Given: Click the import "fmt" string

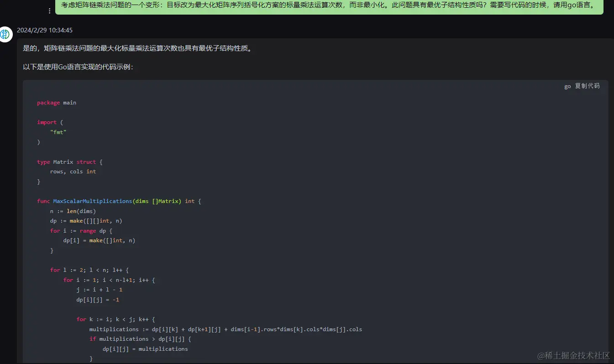Looking at the screenshot, I should point(58,132).
